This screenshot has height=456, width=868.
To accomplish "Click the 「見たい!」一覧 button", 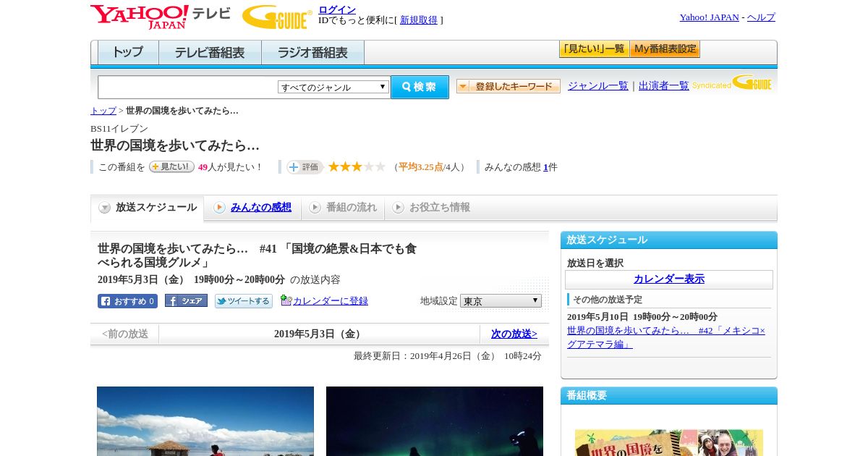I will tap(594, 49).
